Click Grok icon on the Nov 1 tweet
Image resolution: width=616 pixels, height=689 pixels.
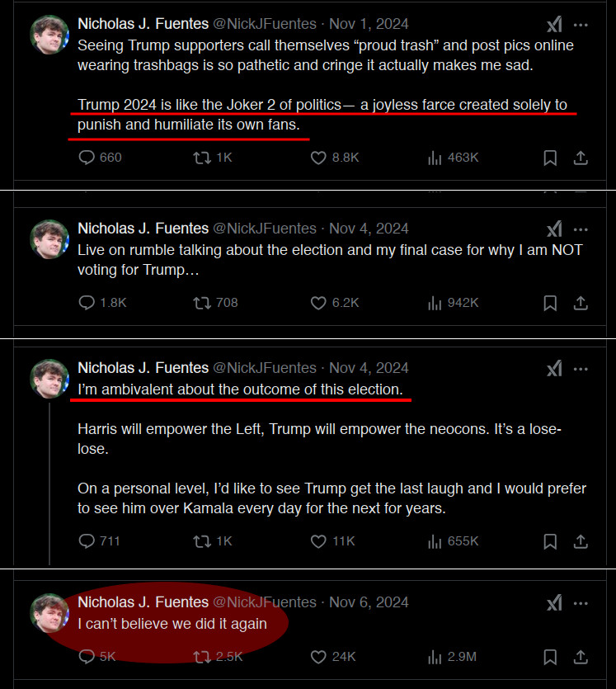(x=554, y=24)
